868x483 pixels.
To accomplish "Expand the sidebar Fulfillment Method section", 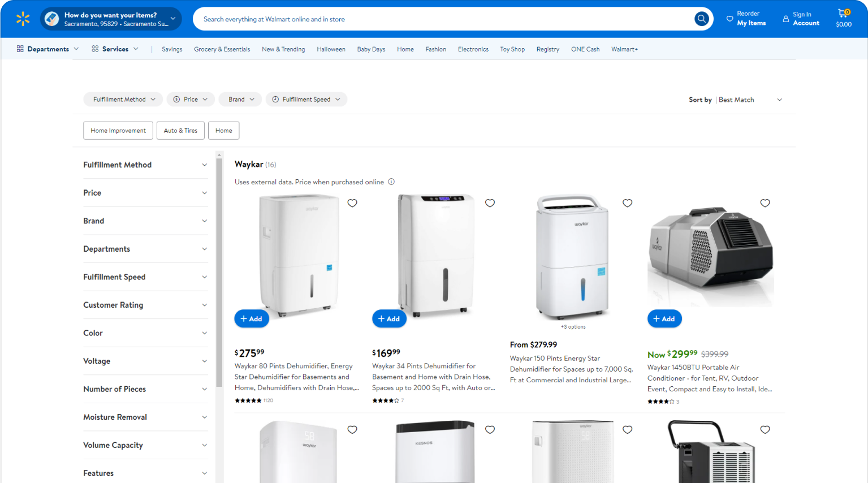I will click(x=145, y=165).
